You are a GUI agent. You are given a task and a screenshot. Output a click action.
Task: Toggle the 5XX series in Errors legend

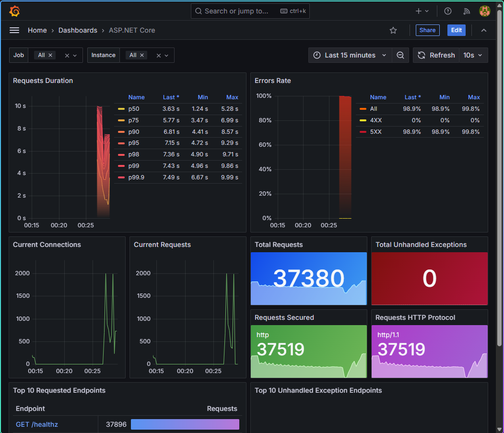coord(376,132)
